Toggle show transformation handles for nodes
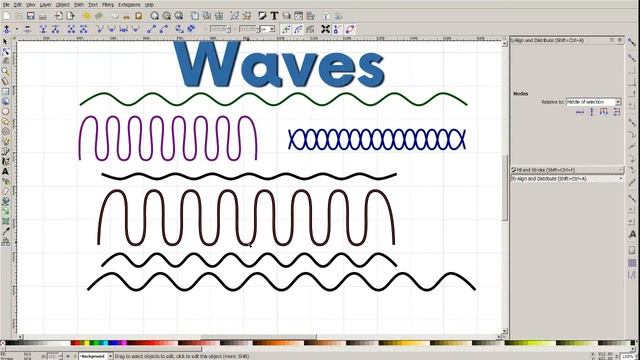640x360 pixels. click(x=325, y=29)
